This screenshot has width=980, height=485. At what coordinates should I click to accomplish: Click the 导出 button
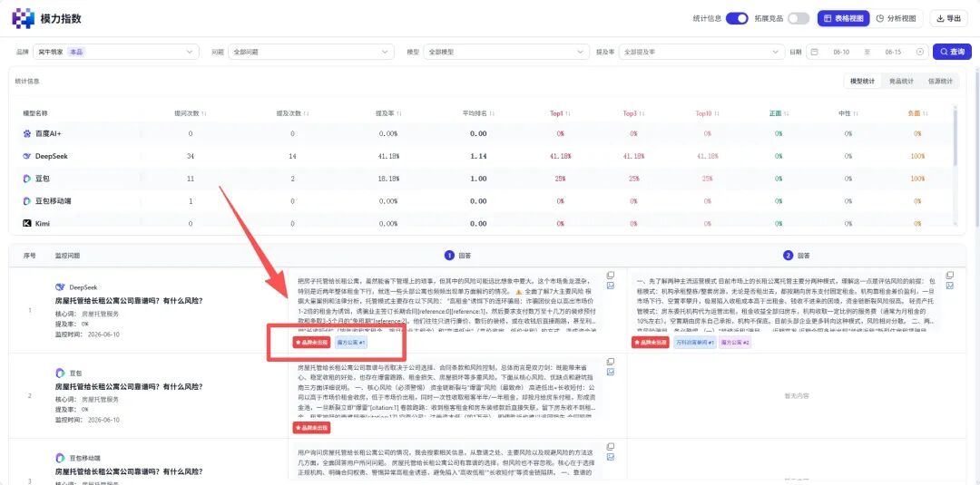(x=949, y=19)
